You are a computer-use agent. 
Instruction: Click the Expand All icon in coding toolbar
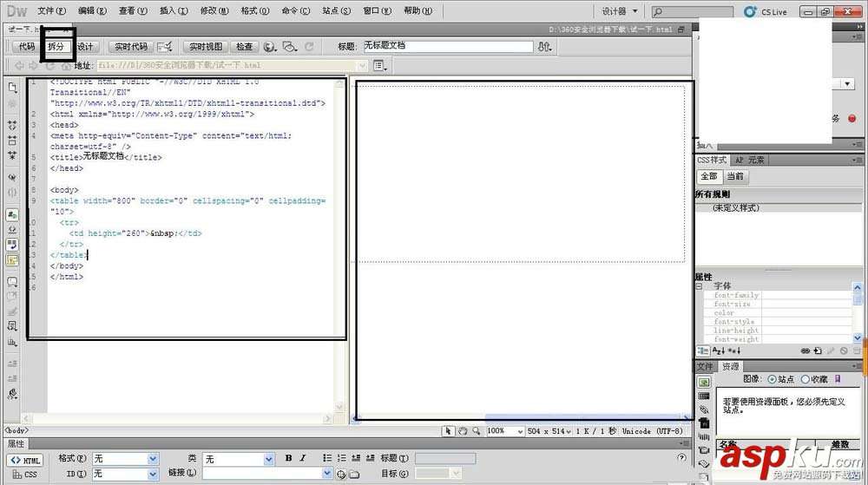point(12,156)
